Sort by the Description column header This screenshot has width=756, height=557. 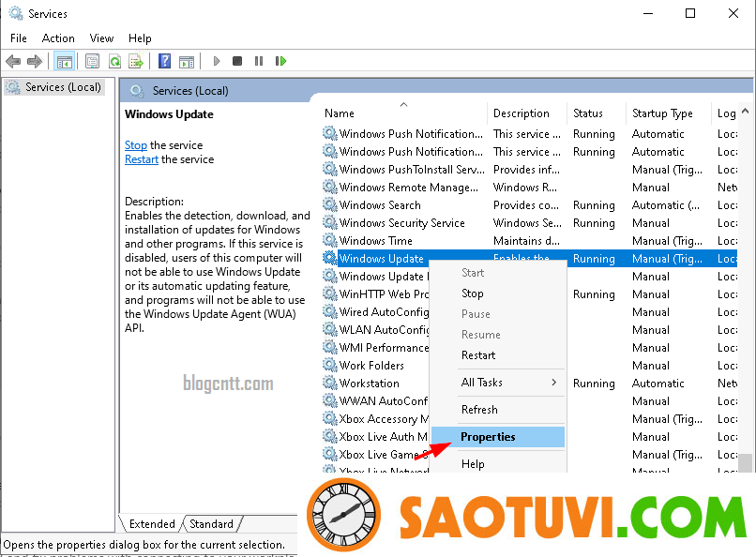click(527, 113)
